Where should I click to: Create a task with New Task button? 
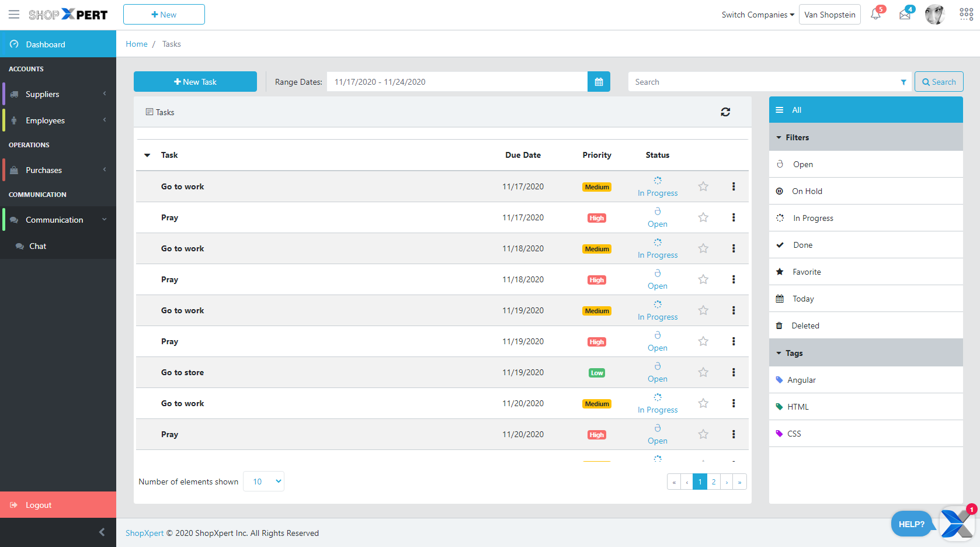point(195,81)
